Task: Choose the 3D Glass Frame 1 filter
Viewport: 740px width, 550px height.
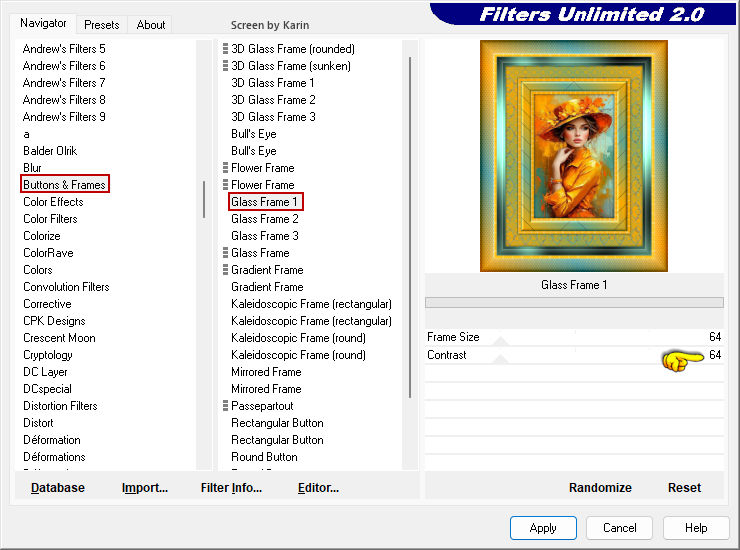Action: 273,83
